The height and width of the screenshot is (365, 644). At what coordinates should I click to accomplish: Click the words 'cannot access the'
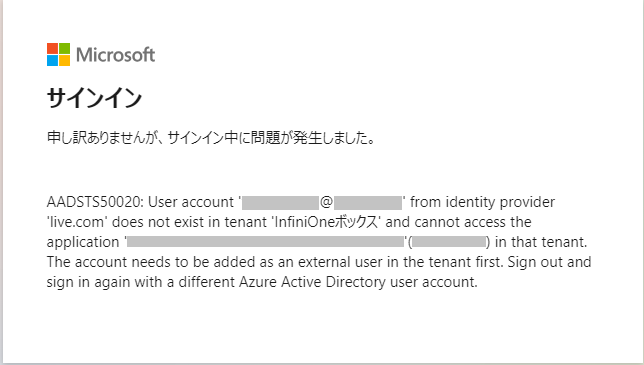click(473, 222)
